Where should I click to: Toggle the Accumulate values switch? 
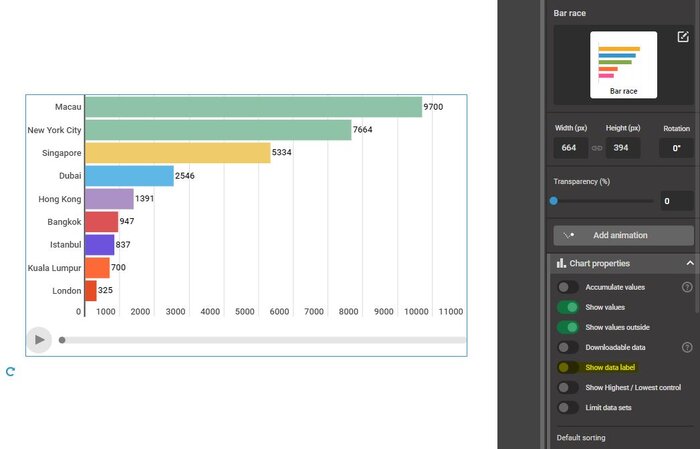coord(568,287)
